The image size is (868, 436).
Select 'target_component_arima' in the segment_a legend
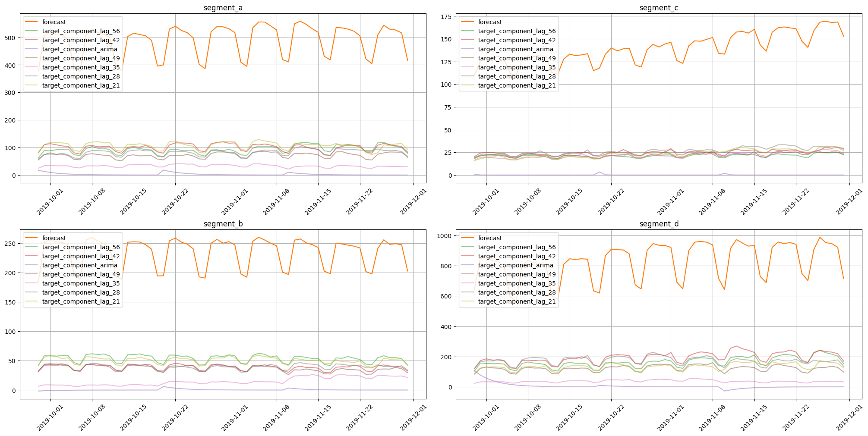80,49
